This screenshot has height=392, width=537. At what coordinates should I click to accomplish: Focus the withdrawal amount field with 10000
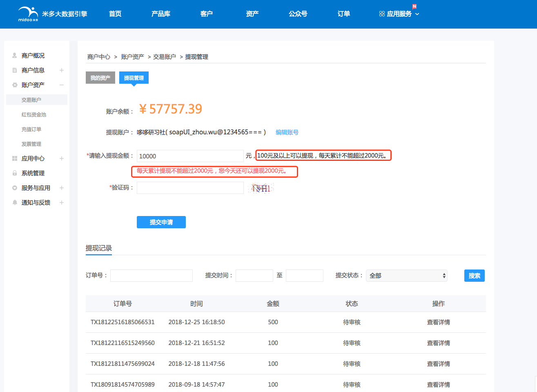190,156
